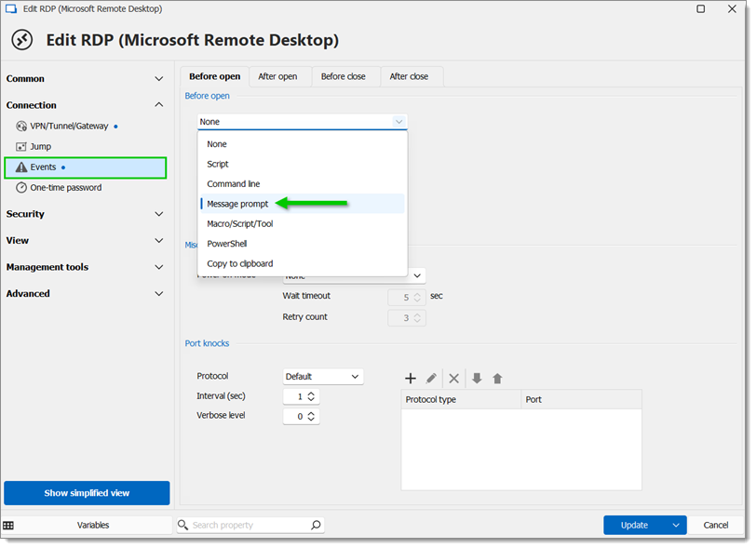
Task: Select Message prompt option
Action: pyautogui.click(x=303, y=204)
